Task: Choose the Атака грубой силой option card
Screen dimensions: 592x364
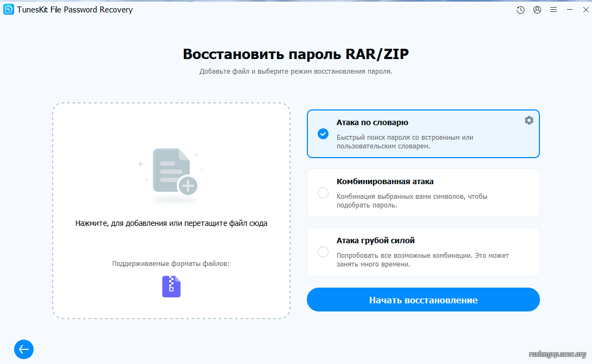Action: [x=423, y=252]
